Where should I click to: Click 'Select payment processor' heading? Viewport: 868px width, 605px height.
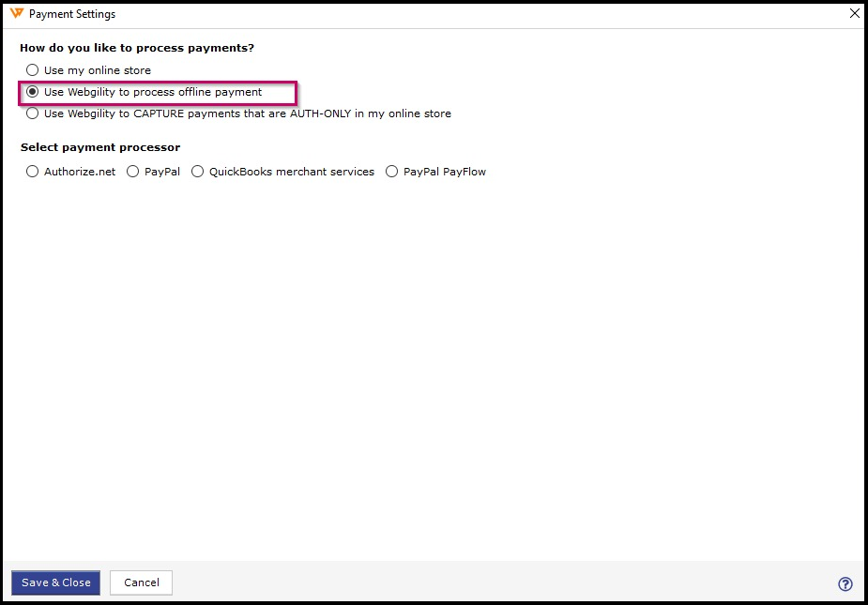click(x=100, y=147)
